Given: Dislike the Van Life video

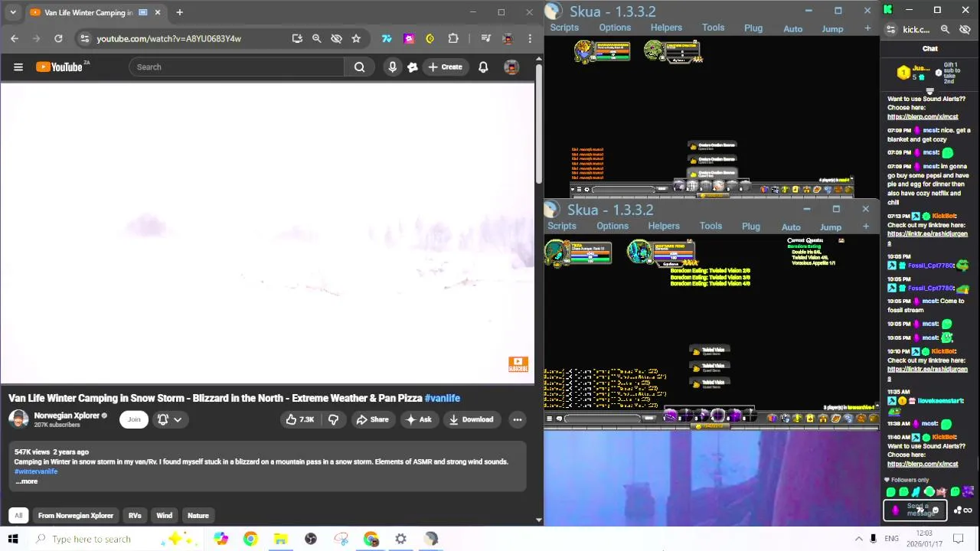Looking at the screenshot, I should click(333, 419).
